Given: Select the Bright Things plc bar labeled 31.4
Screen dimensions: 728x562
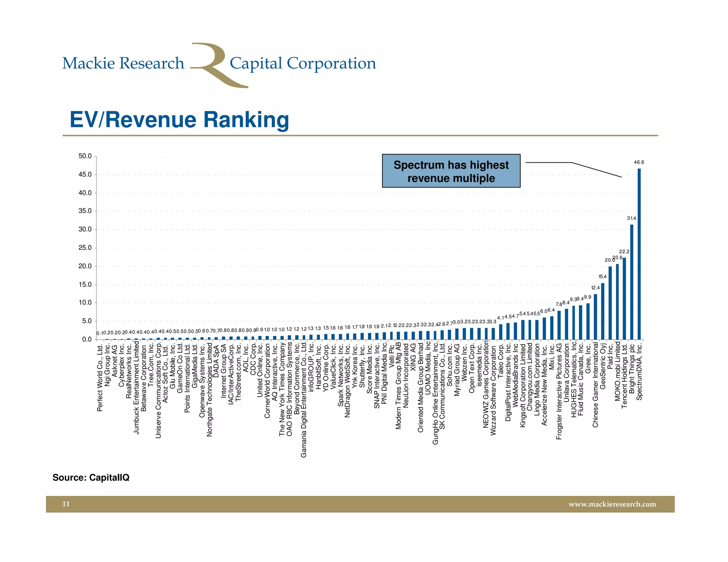Looking at the screenshot, I should pos(632,282).
